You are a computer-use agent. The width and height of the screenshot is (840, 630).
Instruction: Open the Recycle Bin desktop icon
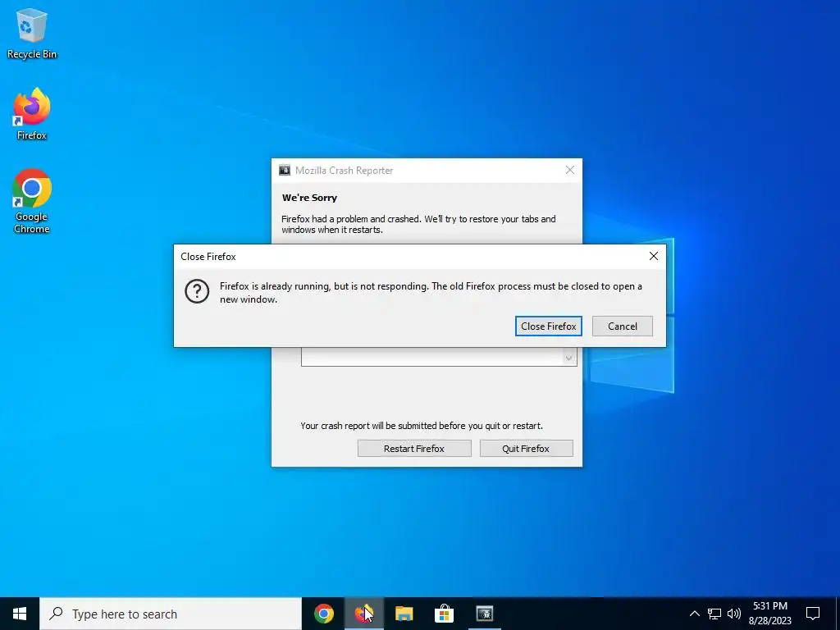click(32, 34)
